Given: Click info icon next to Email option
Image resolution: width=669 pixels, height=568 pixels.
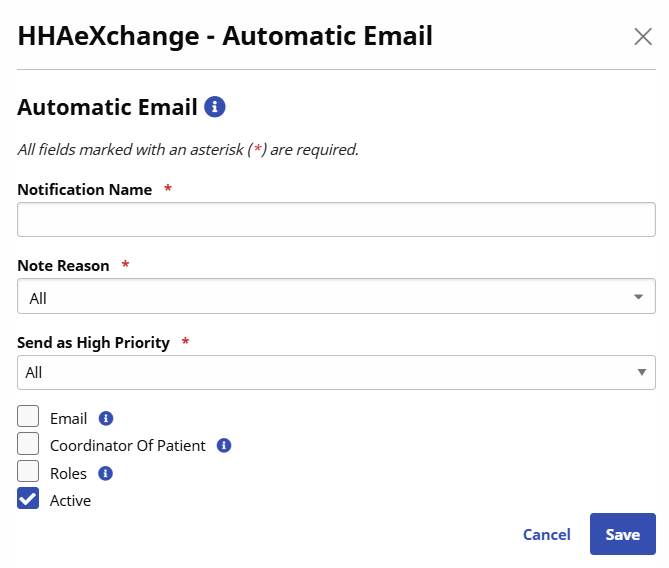Looking at the screenshot, I should (106, 419).
